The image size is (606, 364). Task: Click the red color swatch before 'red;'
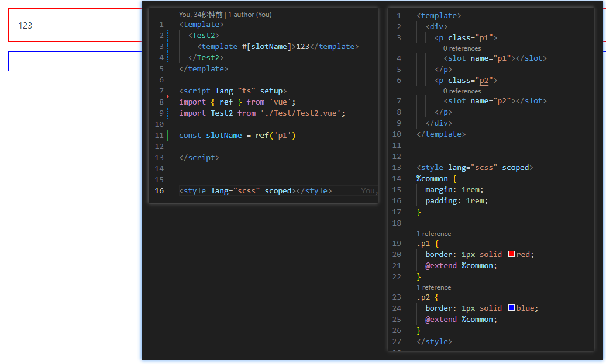511,254
